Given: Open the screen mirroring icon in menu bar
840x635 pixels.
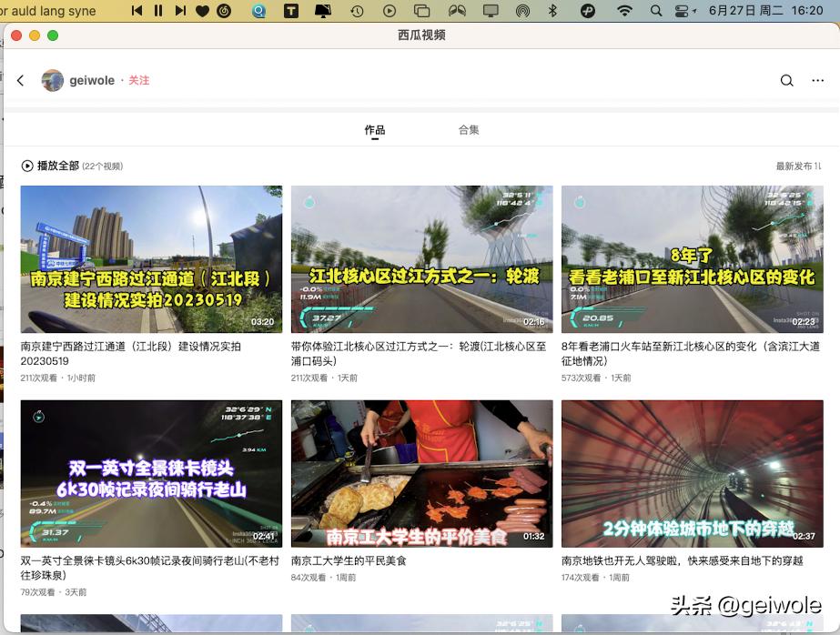Looking at the screenshot, I should [492, 12].
